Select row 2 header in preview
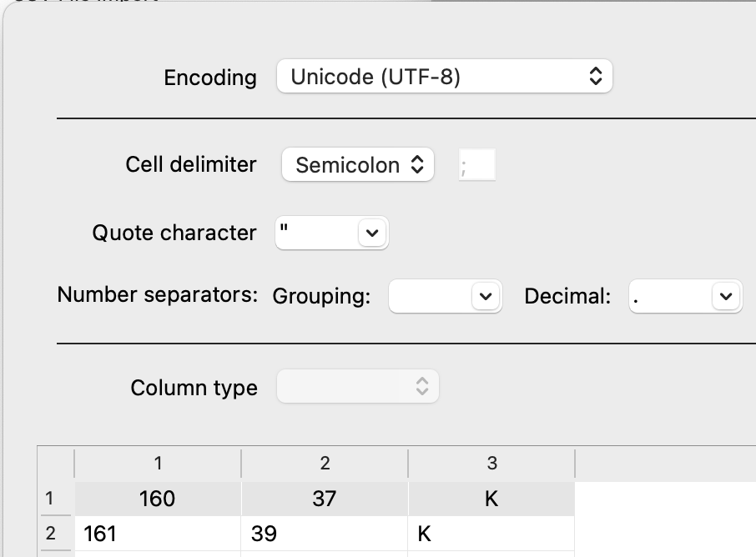 50,534
